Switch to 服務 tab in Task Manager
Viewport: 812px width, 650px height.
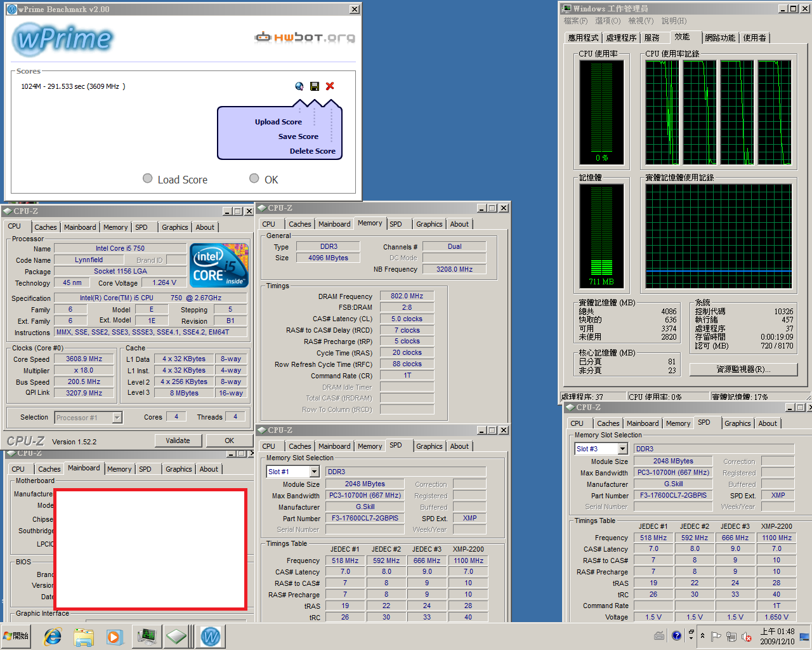[x=652, y=38]
